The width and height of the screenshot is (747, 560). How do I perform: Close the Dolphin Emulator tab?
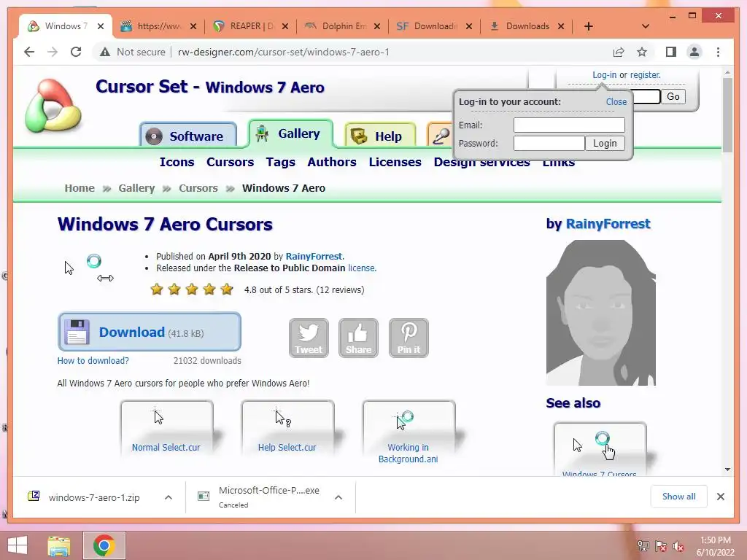click(377, 26)
